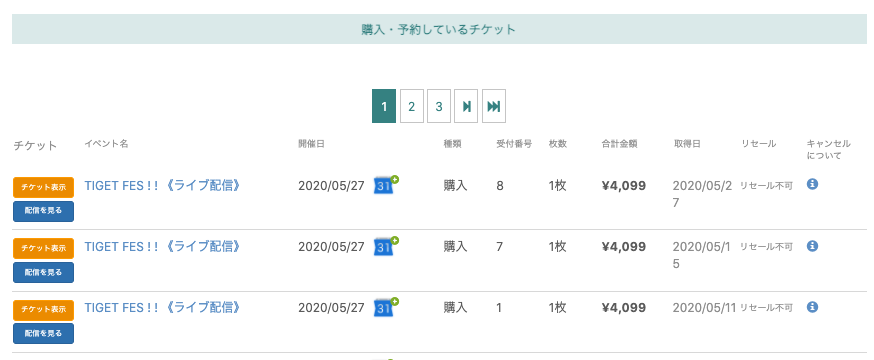Watch stream for reception number 1
This screenshot has height=360, width=874.
tap(43, 333)
